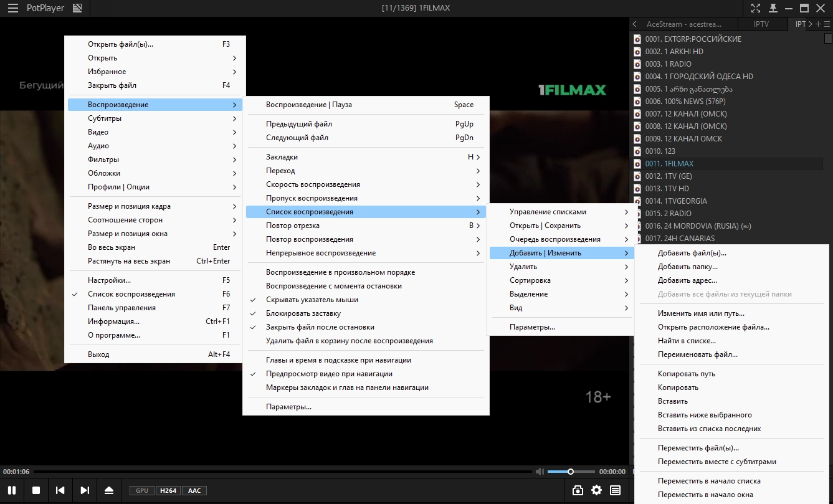Click the screenshot capture camera icon
Image resolution: width=833 pixels, height=504 pixels.
(578, 490)
